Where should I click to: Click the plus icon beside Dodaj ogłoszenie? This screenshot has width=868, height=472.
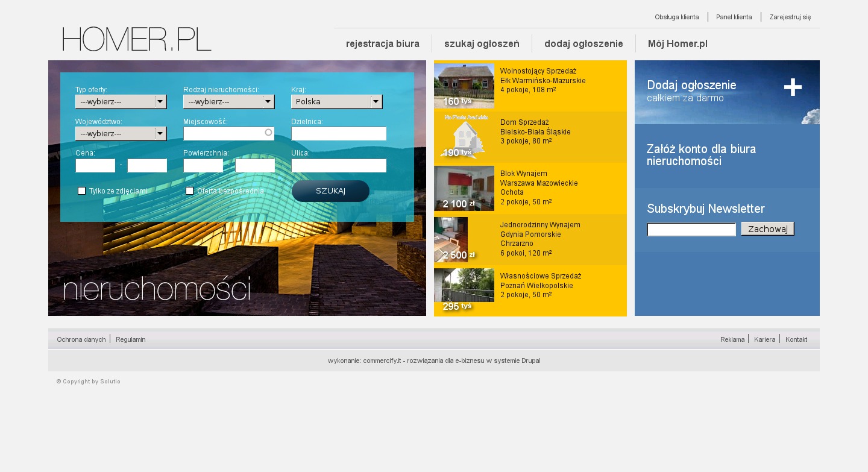click(x=793, y=87)
